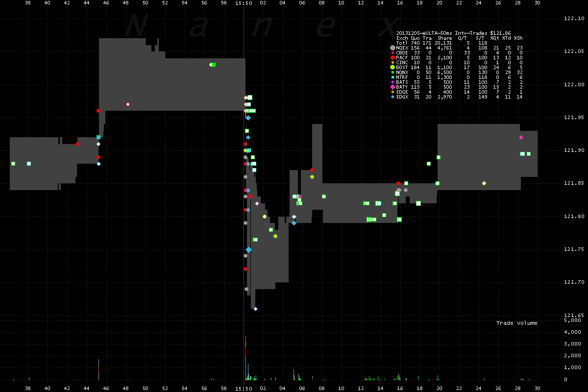The image size is (588, 392).
Task: Click the '30' label on the bottom time axis
Action: 538,388
